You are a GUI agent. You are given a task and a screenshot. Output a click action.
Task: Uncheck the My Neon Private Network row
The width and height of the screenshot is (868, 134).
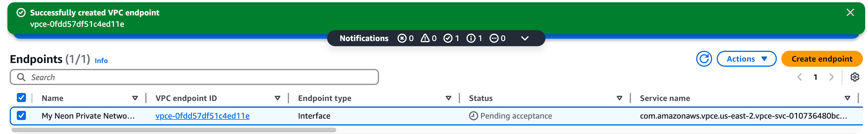21,116
